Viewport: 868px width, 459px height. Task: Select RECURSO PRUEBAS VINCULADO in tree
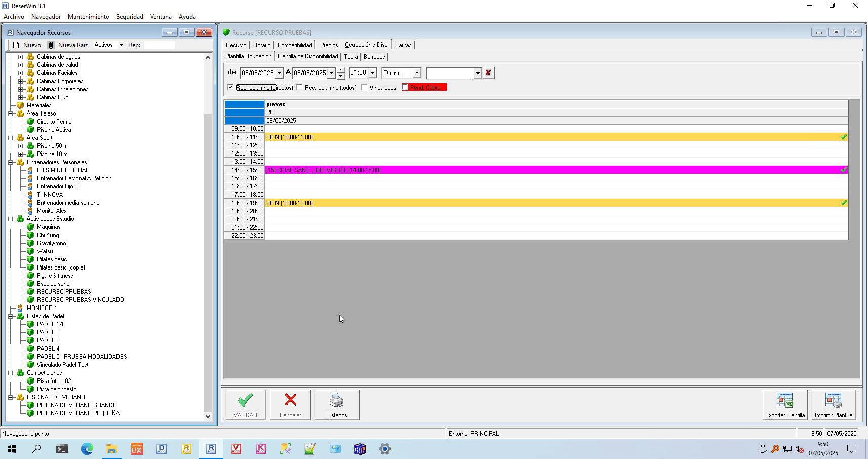point(81,300)
